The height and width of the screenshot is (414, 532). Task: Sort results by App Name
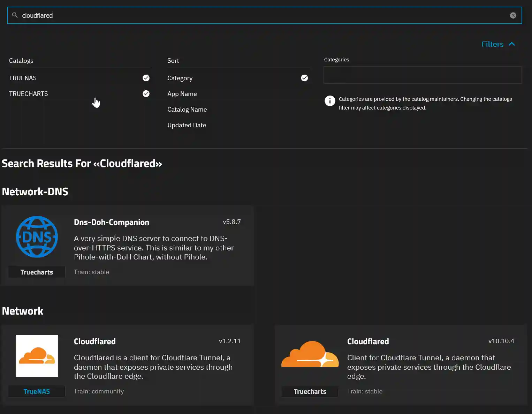pyautogui.click(x=182, y=93)
